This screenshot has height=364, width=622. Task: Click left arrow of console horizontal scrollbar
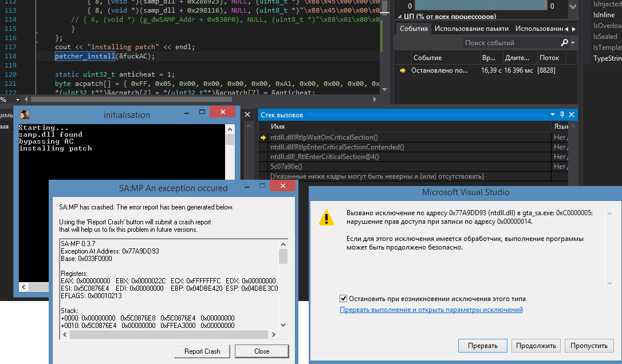[24, 287]
